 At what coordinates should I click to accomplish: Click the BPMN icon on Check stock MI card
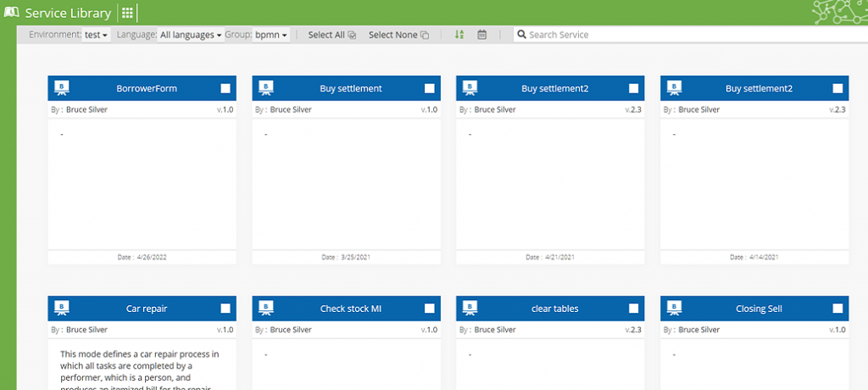(x=266, y=309)
